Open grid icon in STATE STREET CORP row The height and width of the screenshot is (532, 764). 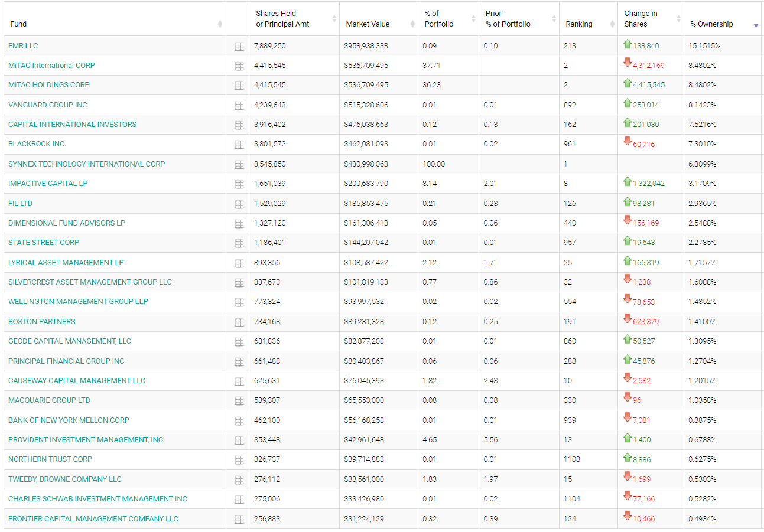click(239, 243)
